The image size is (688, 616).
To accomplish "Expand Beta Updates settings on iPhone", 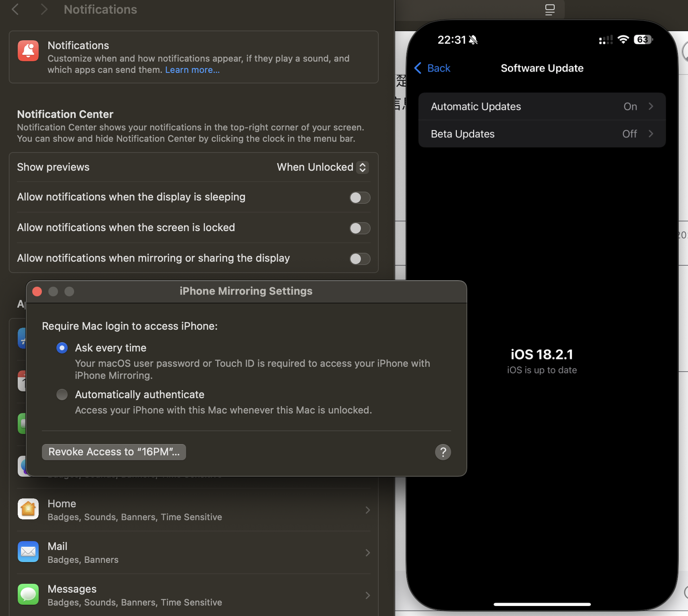I will (x=542, y=134).
